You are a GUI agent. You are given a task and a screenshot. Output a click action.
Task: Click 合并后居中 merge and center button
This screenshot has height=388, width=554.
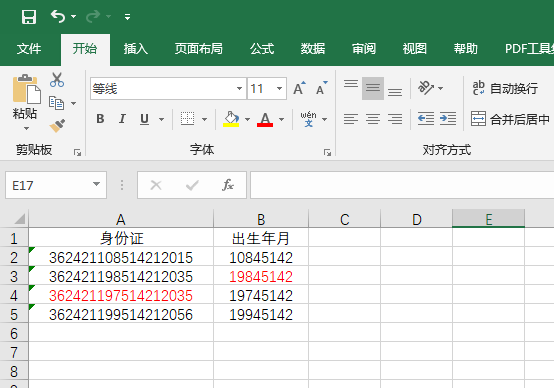coord(510,119)
